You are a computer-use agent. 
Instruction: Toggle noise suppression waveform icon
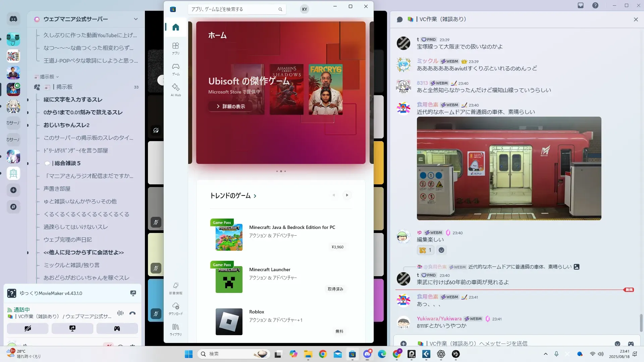pos(120,313)
